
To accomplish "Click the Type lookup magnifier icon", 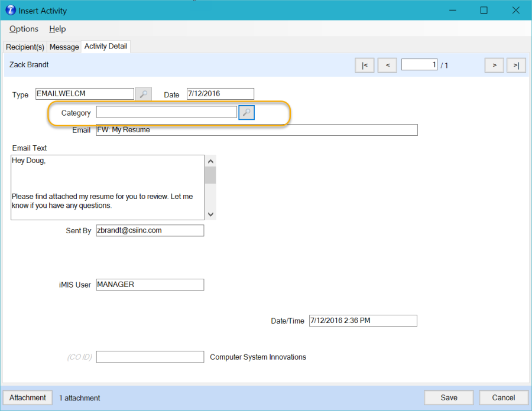I will [143, 94].
